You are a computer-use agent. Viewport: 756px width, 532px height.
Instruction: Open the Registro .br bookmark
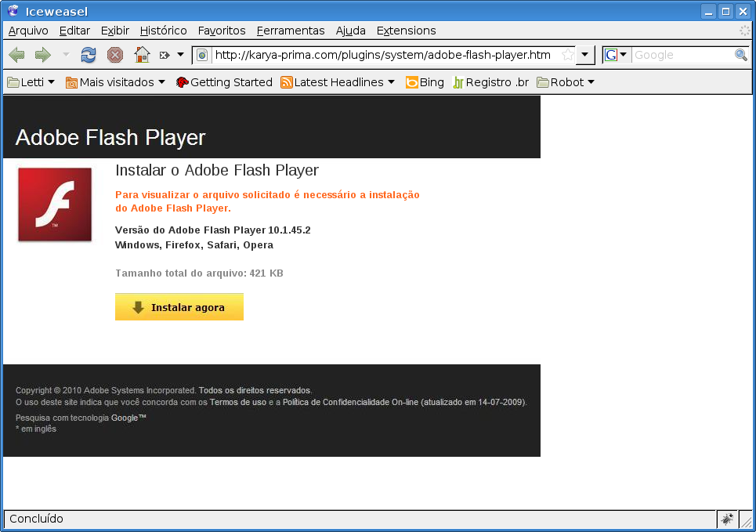tap(491, 82)
